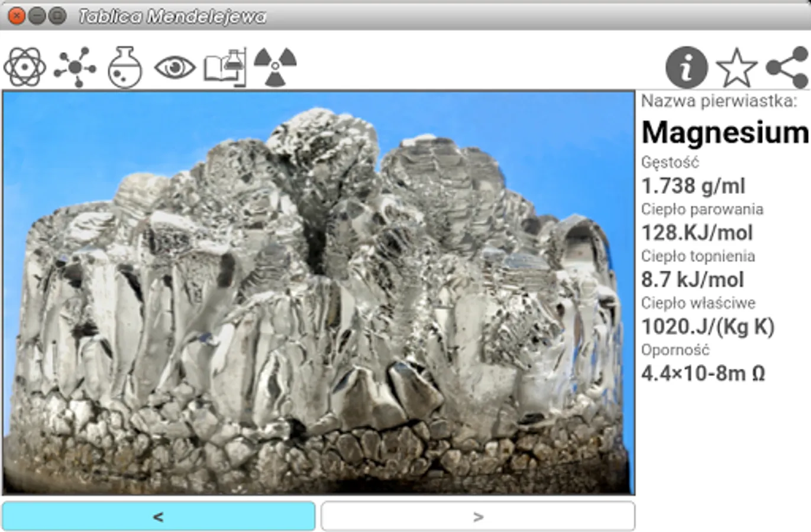Click resistivity value 4.4×10-8m Ω

tap(703, 374)
